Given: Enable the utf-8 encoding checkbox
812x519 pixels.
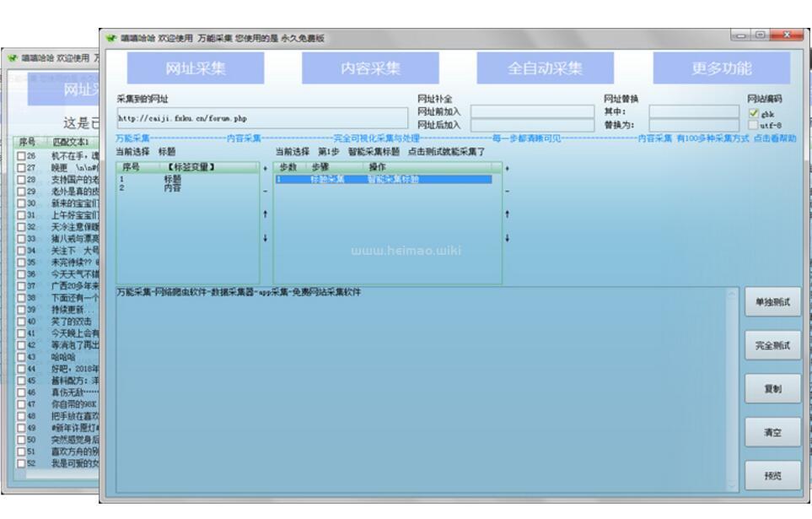Looking at the screenshot, I should pyautogui.click(x=754, y=125).
